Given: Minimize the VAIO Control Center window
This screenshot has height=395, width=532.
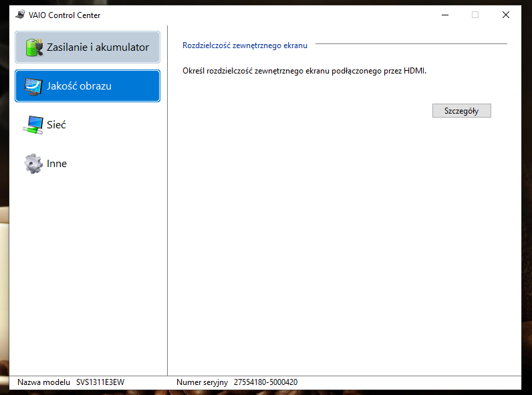Looking at the screenshot, I should point(444,15).
